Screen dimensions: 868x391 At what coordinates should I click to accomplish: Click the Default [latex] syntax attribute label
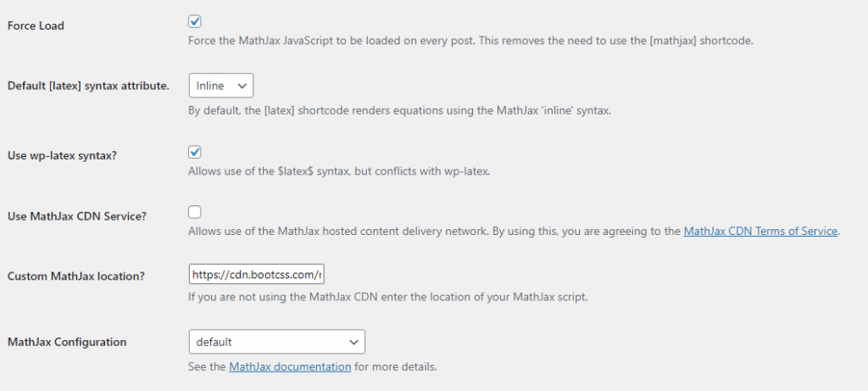coord(88,86)
